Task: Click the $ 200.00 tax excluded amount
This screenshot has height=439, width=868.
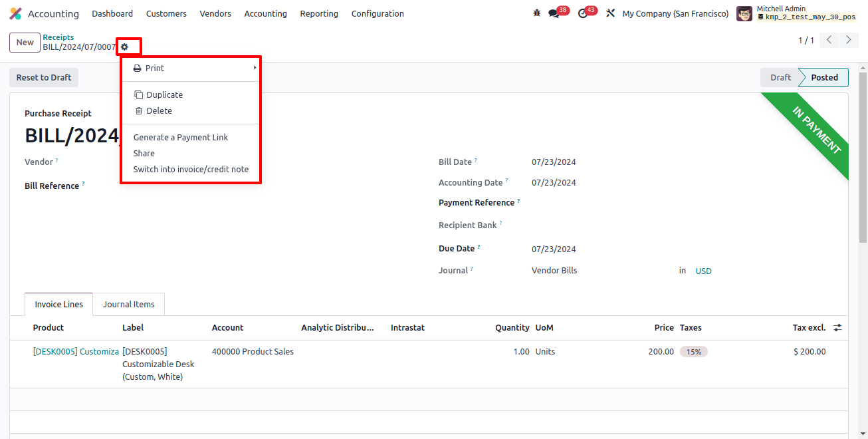Action: click(810, 351)
